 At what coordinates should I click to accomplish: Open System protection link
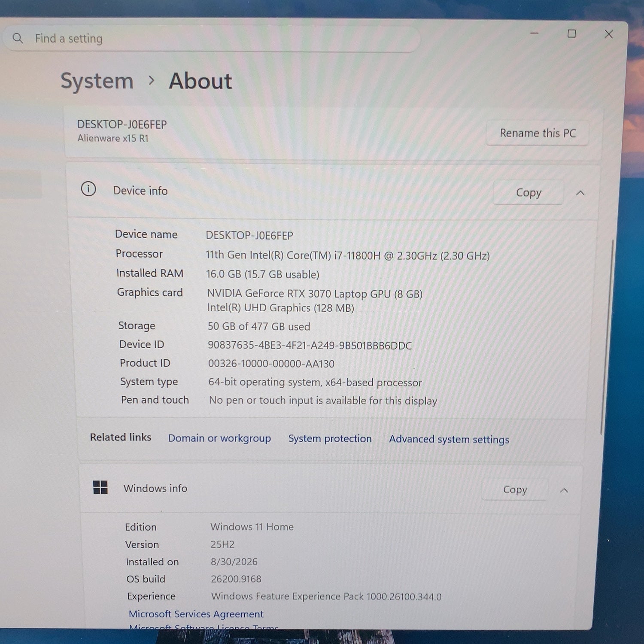click(330, 438)
